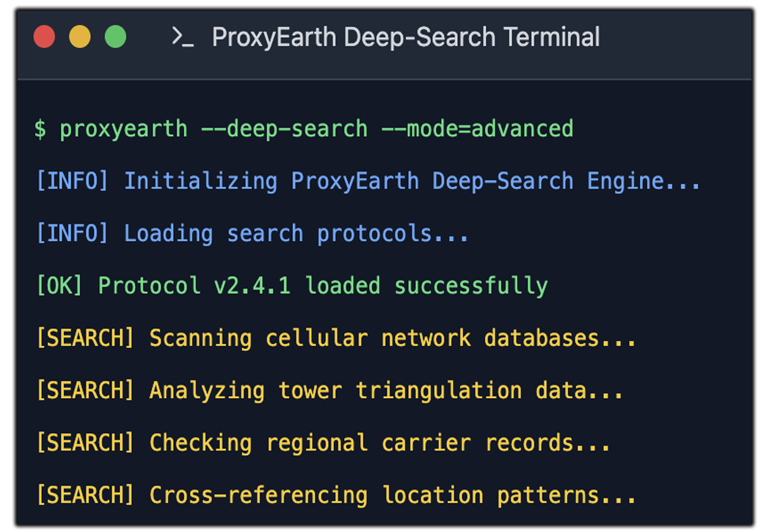Maximize the window with the green button
This screenshot has width=773, height=532.
pyautogui.click(x=116, y=37)
